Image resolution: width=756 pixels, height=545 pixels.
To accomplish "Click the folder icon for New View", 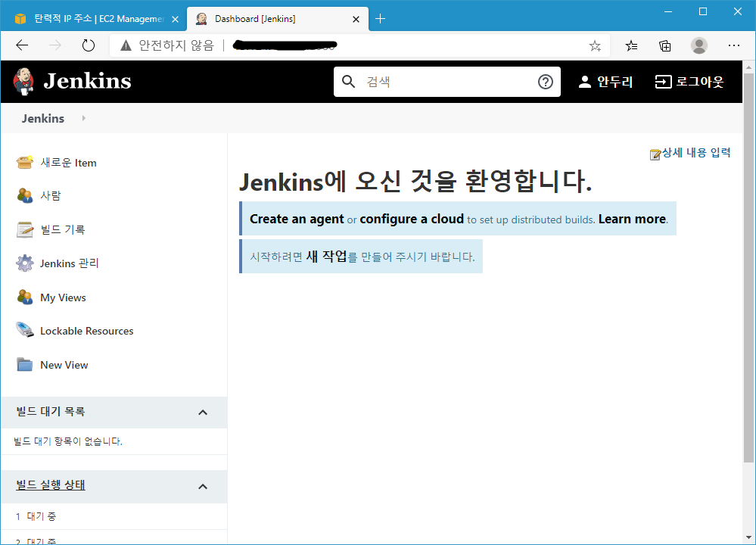I will [24, 365].
